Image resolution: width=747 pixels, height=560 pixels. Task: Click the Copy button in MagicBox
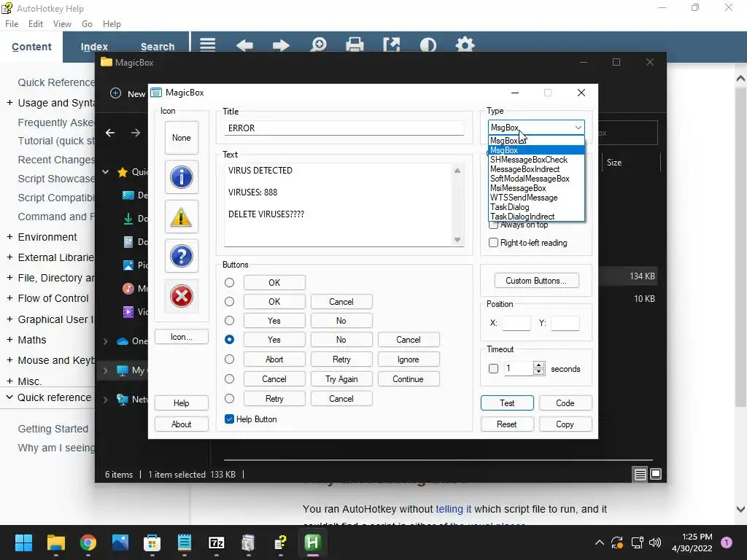565,424
